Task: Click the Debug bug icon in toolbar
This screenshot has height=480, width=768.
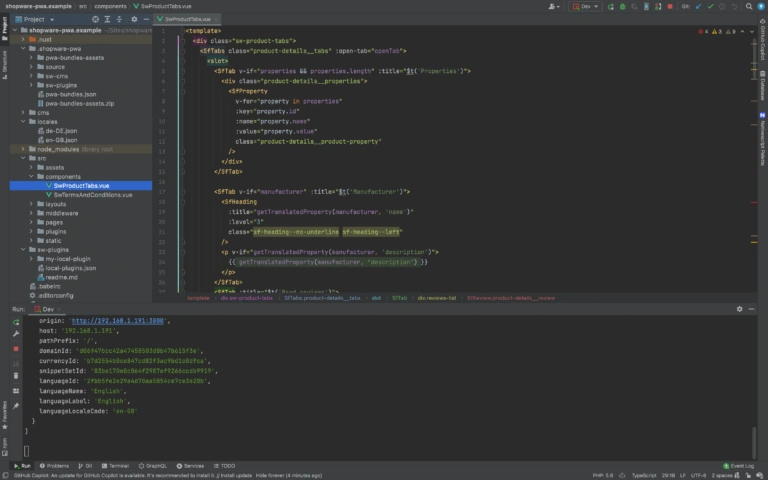Action: (x=623, y=6)
